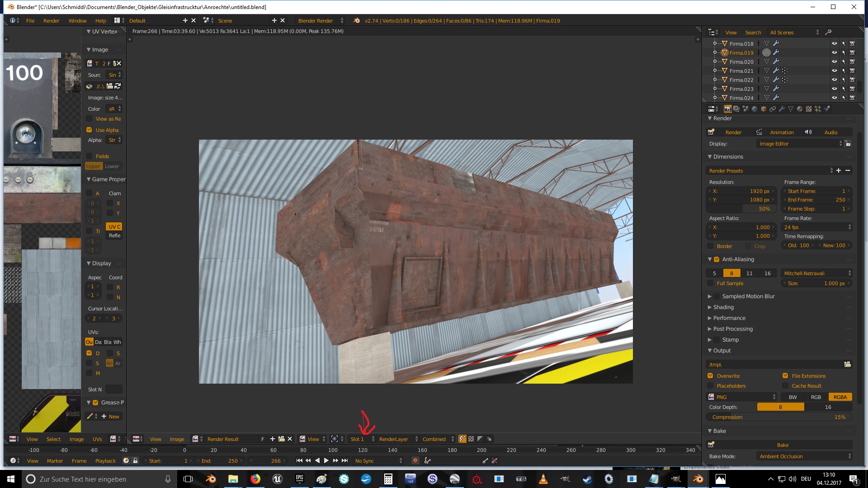Click the Animation render button
Image resolution: width=868 pixels, height=488 pixels.
(x=782, y=132)
